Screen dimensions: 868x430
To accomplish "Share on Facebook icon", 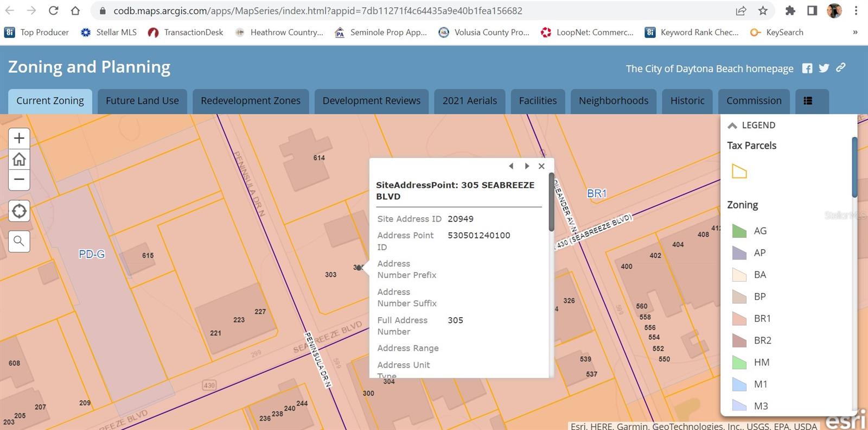I will click(807, 68).
